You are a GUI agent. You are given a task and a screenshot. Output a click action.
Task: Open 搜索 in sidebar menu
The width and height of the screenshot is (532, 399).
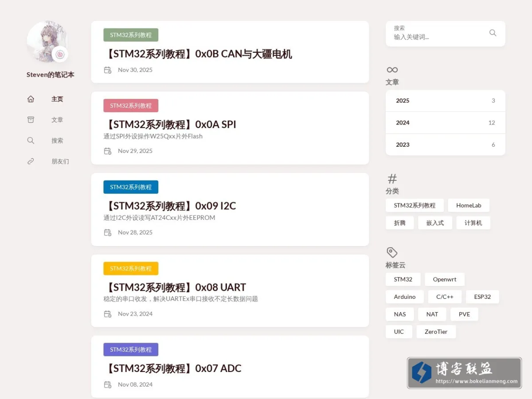[x=57, y=141]
